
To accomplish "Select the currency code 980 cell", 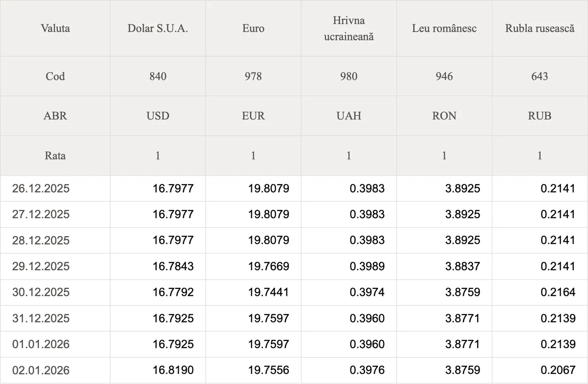I will 349,76.
